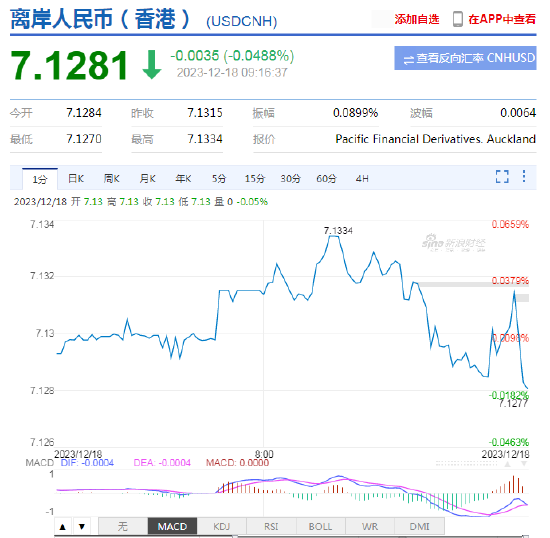Screen dimensions: 550x538
Task: Click swap arrows icon on CNHUSD button
Action: pos(408,60)
